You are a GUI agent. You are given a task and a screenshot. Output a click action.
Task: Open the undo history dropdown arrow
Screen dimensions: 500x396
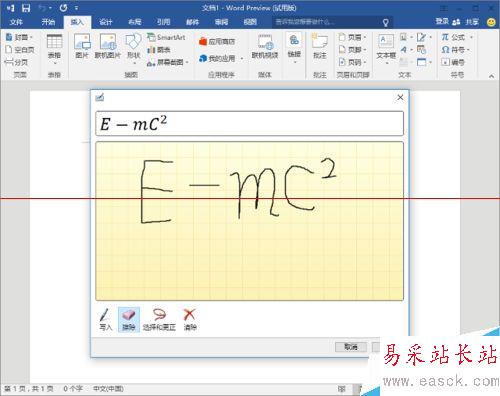pos(50,8)
